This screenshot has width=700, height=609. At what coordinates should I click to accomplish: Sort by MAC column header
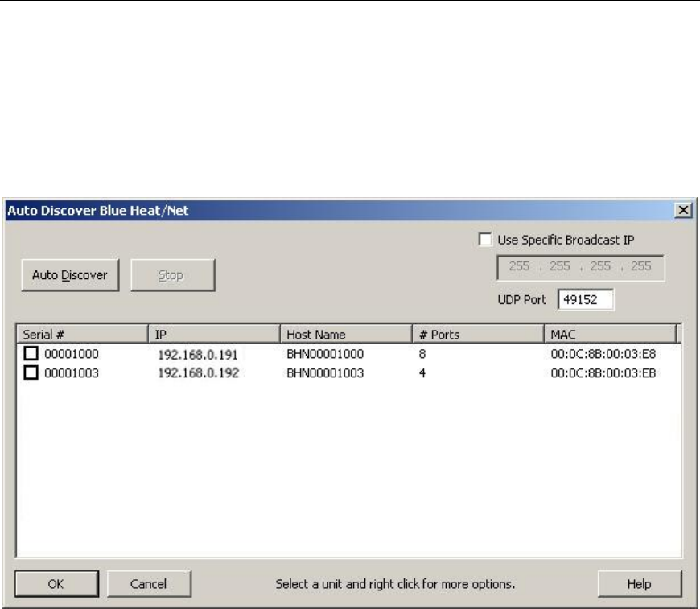610,335
